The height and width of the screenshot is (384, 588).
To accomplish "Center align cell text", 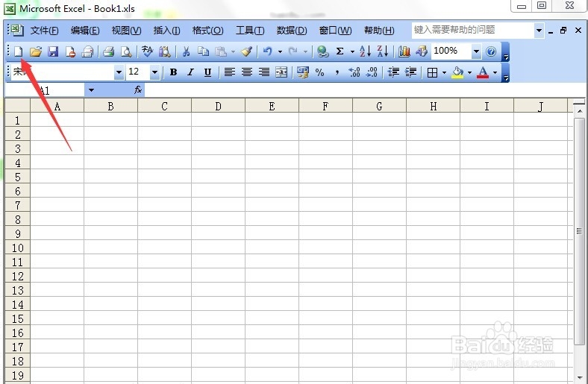I will click(x=247, y=72).
